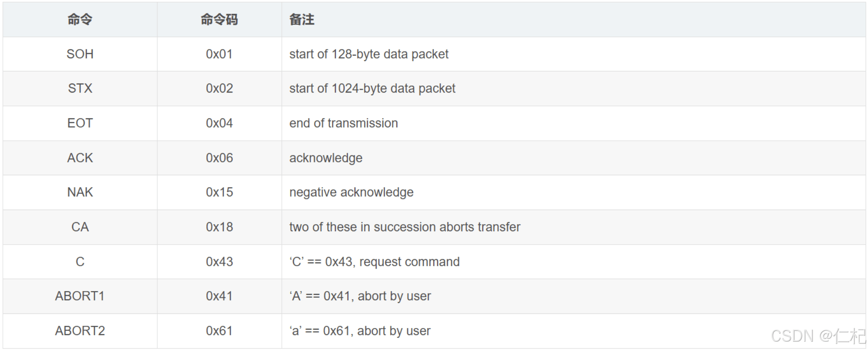This screenshot has width=868, height=350.
Task: Click the 命令 column header
Action: click(80, 20)
